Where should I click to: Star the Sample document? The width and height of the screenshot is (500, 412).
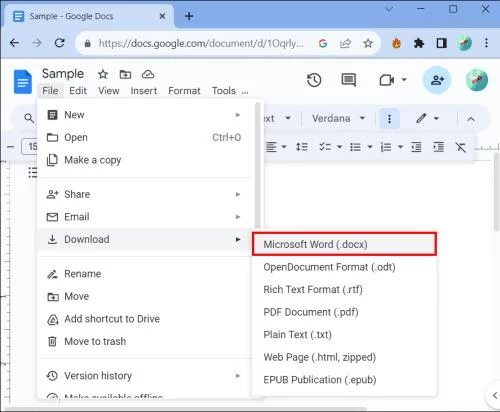tap(103, 74)
